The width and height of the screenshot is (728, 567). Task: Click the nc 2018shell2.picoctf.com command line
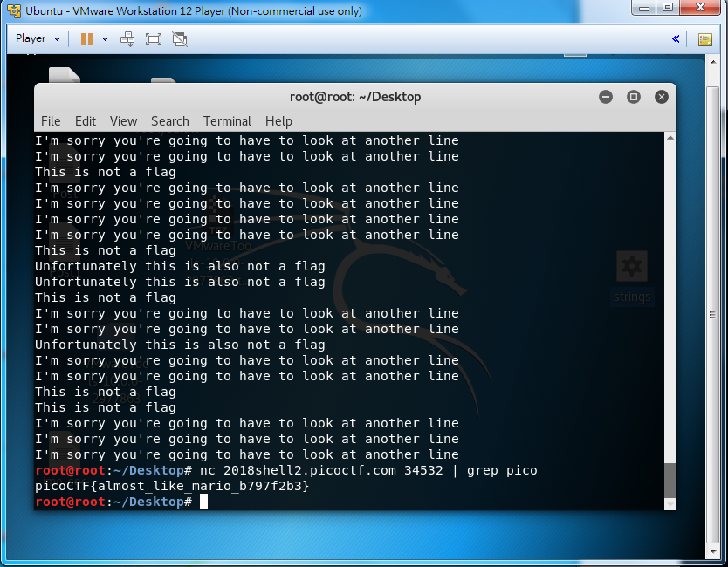click(x=368, y=470)
